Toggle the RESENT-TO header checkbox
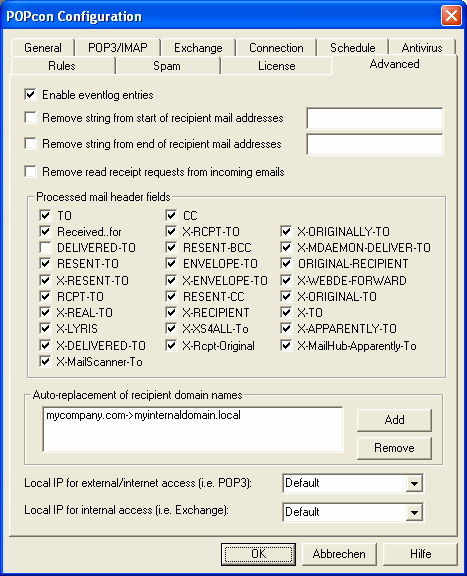This screenshot has width=467, height=576. [x=45, y=263]
